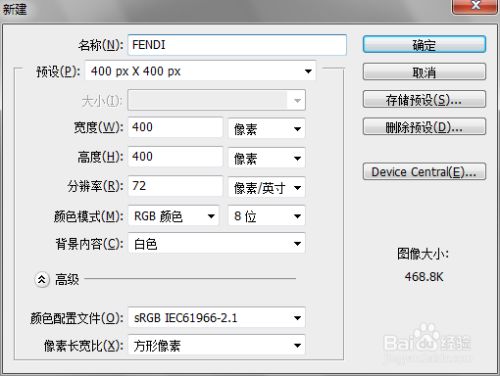Open the 颜色模式 dropdown RGB 颜色

[173, 216]
